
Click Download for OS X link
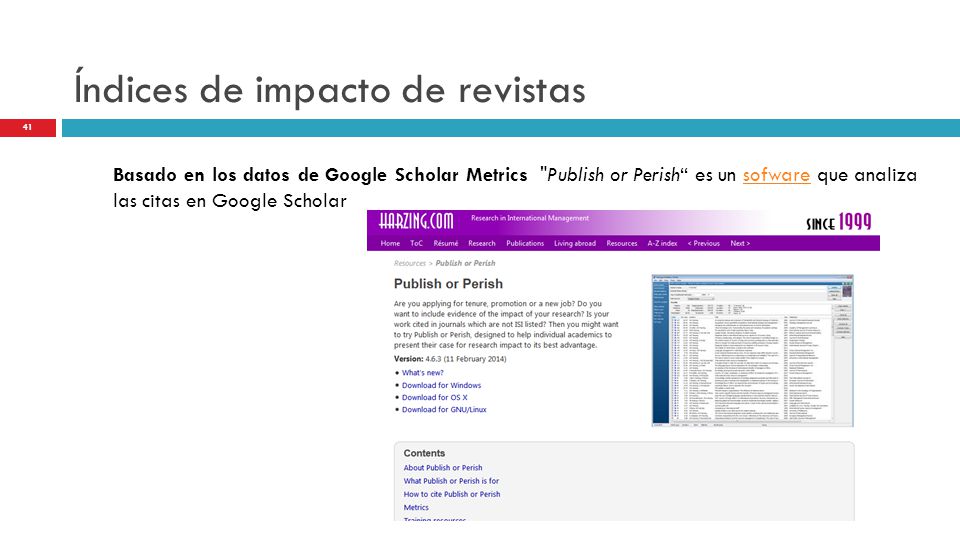[x=435, y=397]
